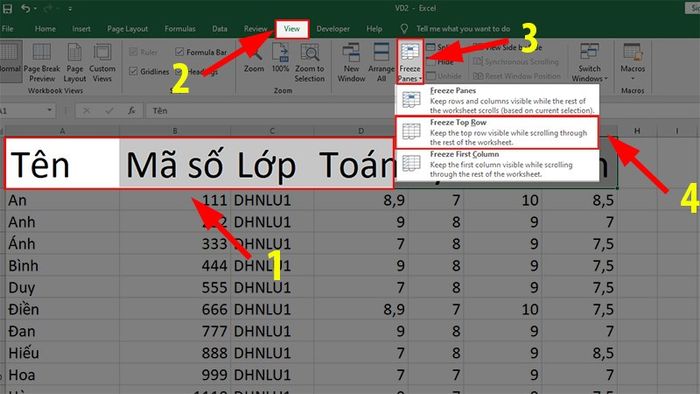
Task: Open the Data tab
Action: coord(220,29)
